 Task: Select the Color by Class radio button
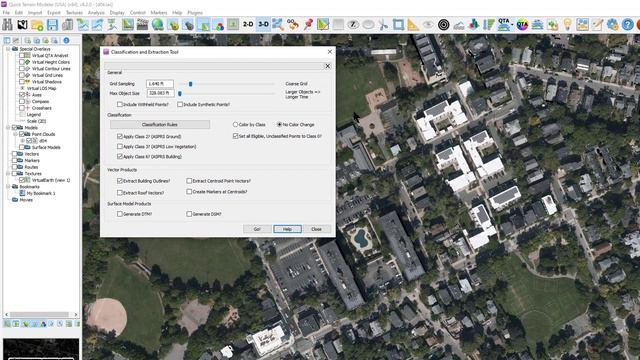[235, 124]
